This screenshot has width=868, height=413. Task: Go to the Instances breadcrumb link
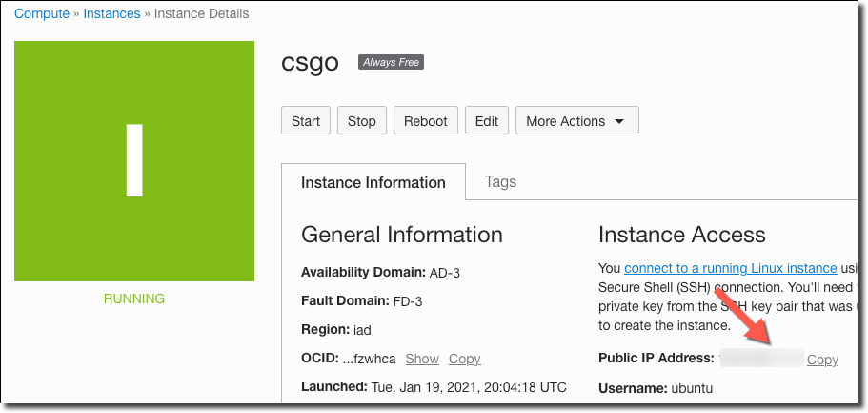(x=111, y=14)
